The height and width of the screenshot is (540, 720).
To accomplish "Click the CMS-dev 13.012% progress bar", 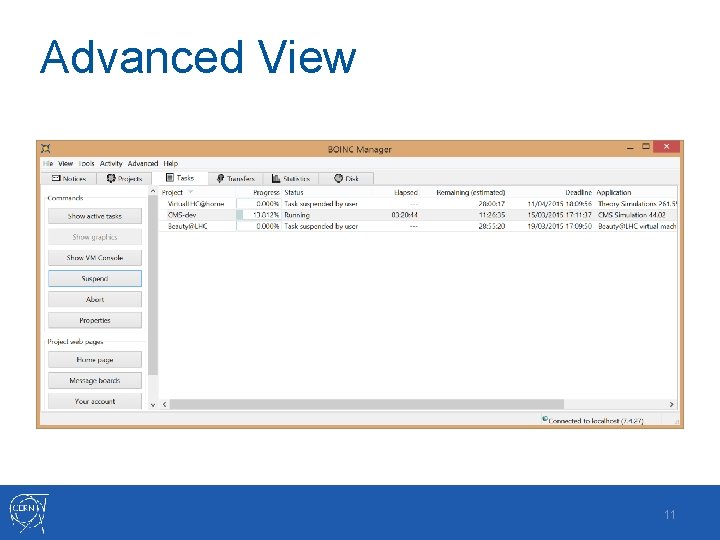I will click(259, 215).
